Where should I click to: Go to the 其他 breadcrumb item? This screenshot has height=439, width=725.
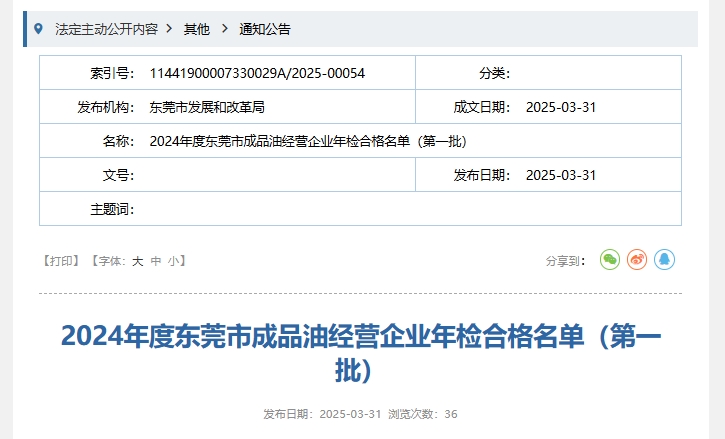(196, 29)
